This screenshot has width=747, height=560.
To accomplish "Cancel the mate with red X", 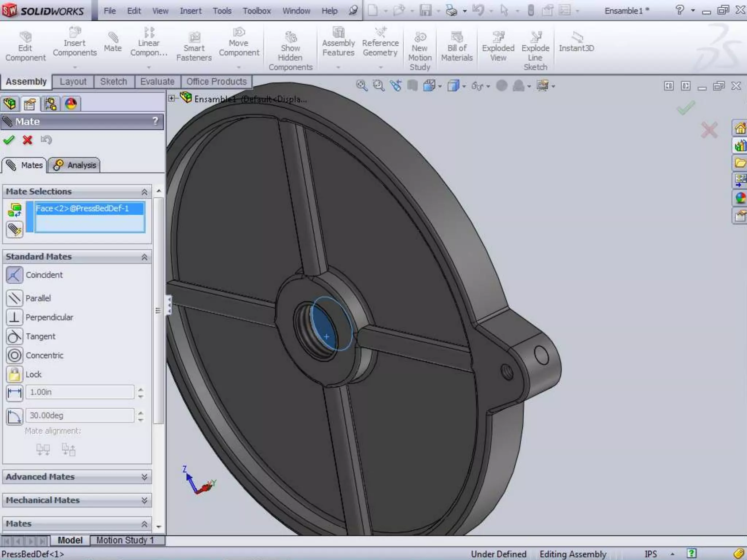I will (x=27, y=140).
